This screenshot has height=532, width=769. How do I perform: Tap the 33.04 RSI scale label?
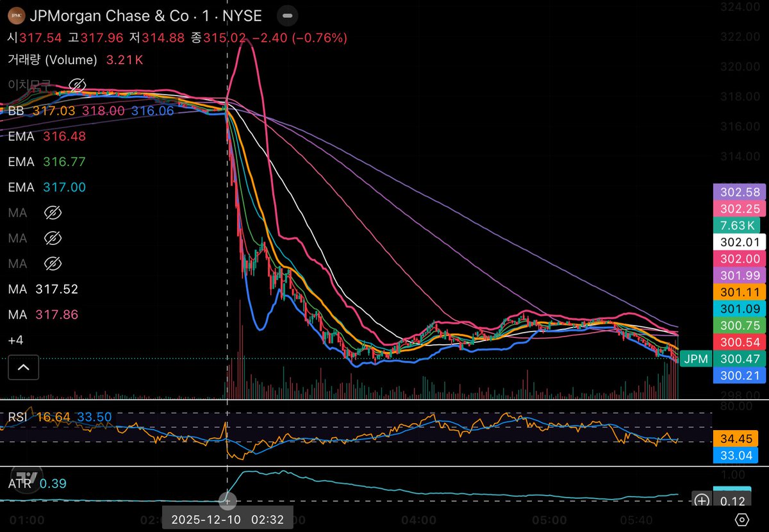click(x=736, y=455)
